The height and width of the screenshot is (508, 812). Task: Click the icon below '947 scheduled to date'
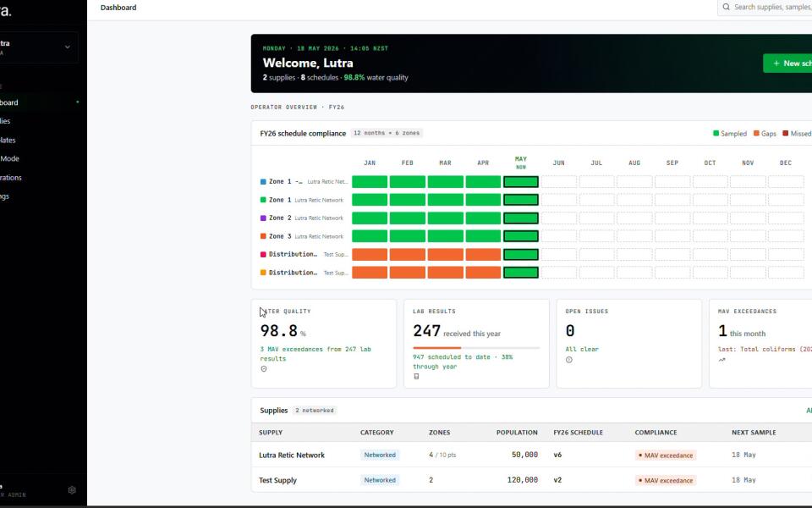tap(416, 376)
